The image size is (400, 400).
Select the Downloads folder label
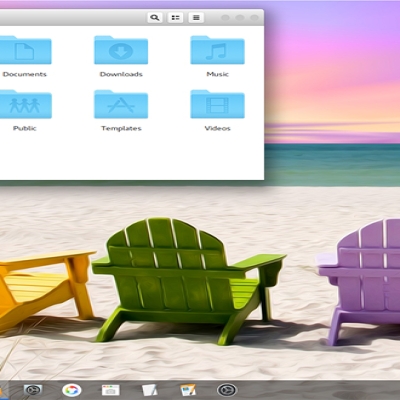click(121, 74)
